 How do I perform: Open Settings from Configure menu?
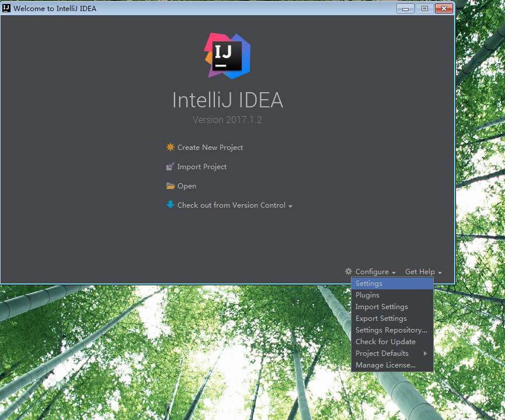click(392, 283)
